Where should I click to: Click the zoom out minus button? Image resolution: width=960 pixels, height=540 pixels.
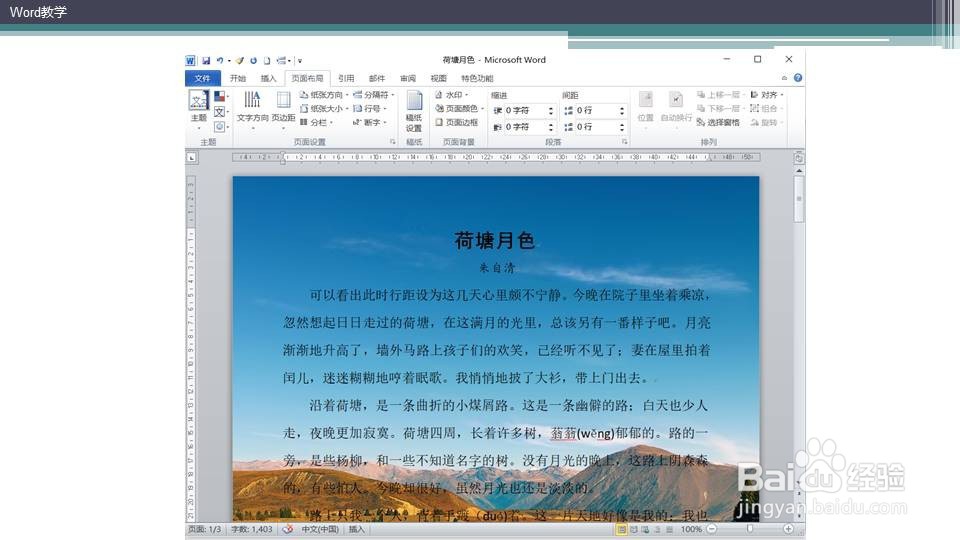[711, 529]
